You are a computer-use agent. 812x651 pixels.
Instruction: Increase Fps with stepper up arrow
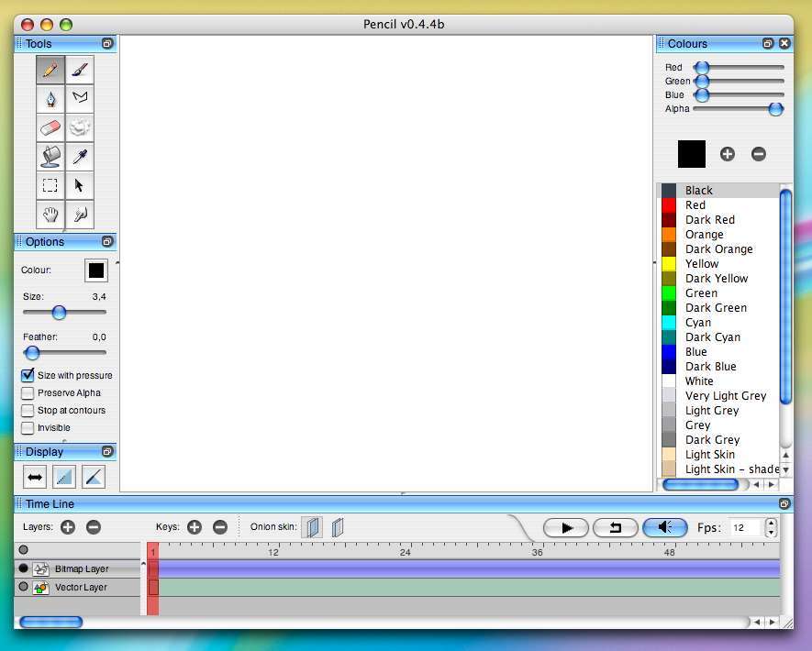[771, 523]
